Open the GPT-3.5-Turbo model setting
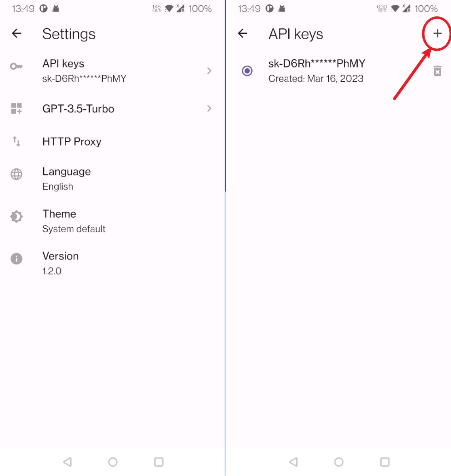The width and height of the screenshot is (451, 476). [x=113, y=108]
